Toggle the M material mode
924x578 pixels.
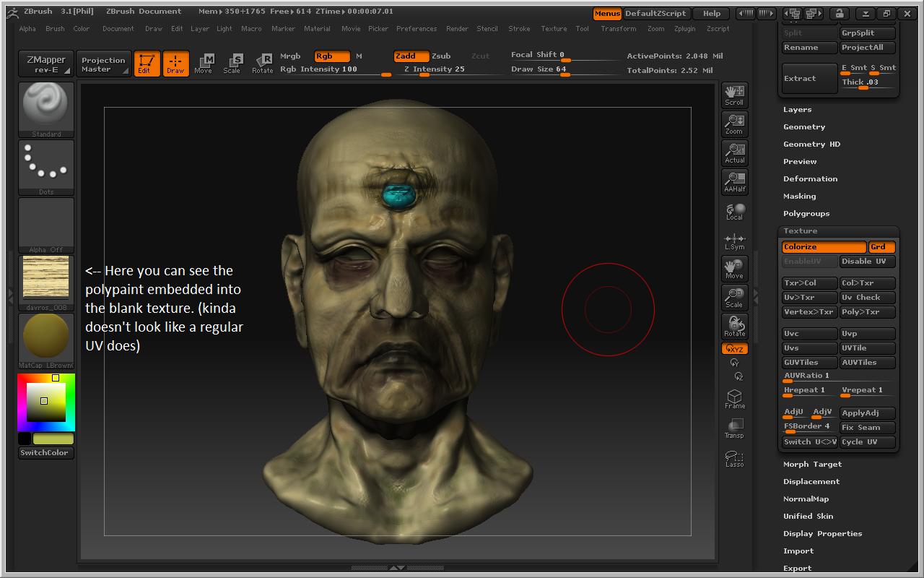pyautogui.click(x=359, y=56)
